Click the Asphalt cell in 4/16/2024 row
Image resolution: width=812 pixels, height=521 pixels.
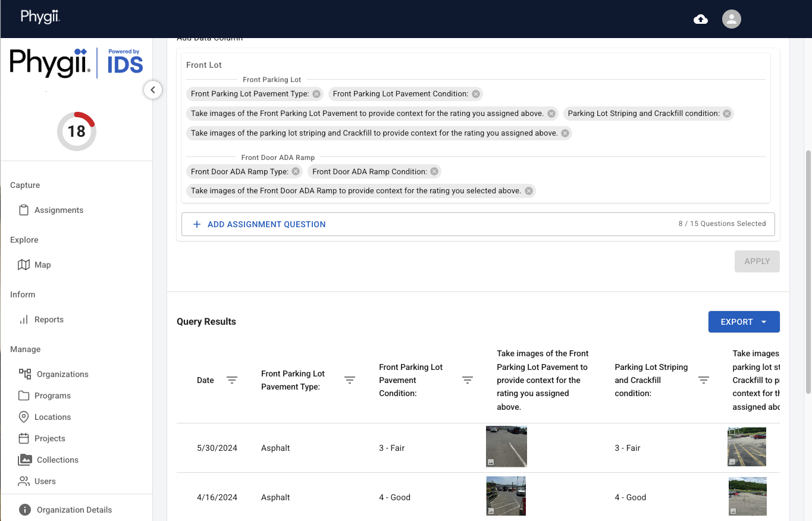(275, 498)
